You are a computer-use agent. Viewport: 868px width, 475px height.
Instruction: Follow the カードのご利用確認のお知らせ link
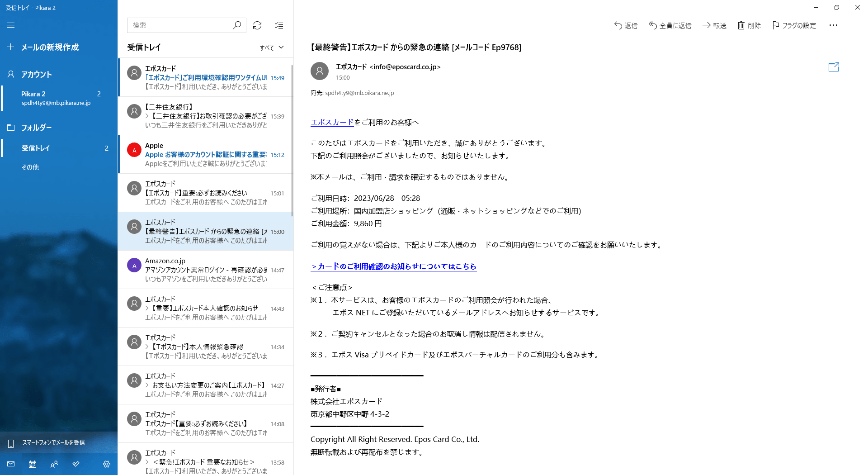point(393,266)
